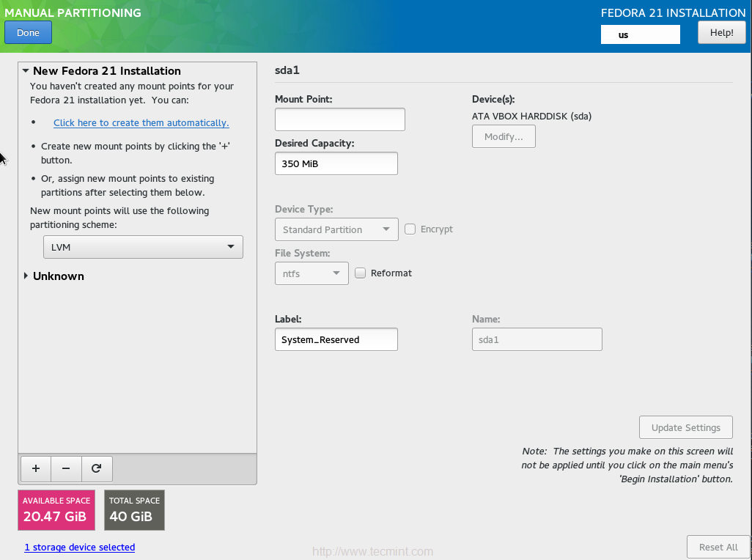Screen dimensions: 752x560
Task: Reload storage configuration with refresh icon
Action: [97, 468]
